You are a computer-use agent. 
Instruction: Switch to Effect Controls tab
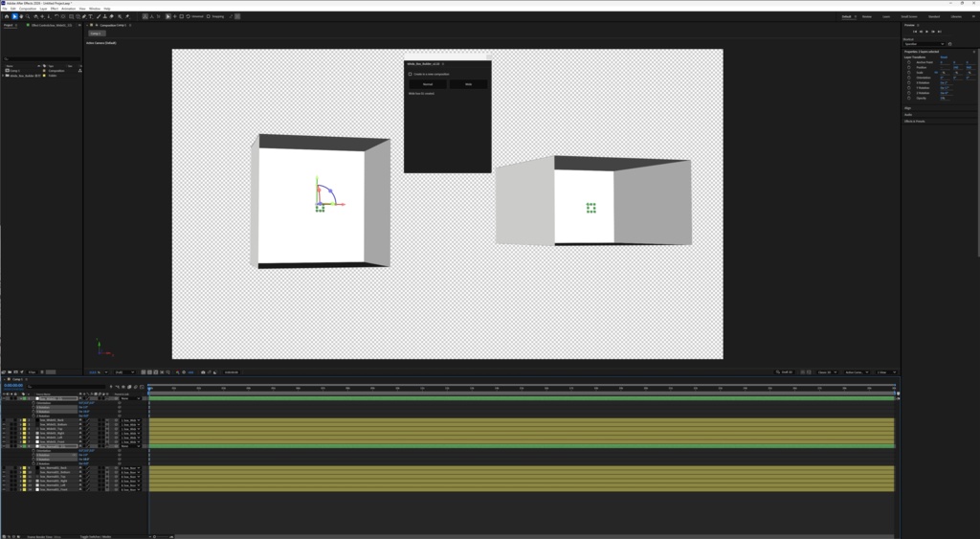click(x=52, y=25)
